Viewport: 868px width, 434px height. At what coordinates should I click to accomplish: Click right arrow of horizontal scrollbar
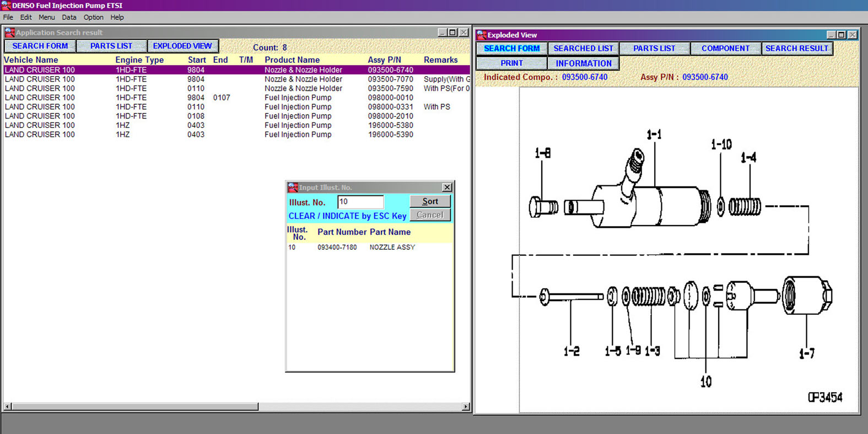(466, 406)
